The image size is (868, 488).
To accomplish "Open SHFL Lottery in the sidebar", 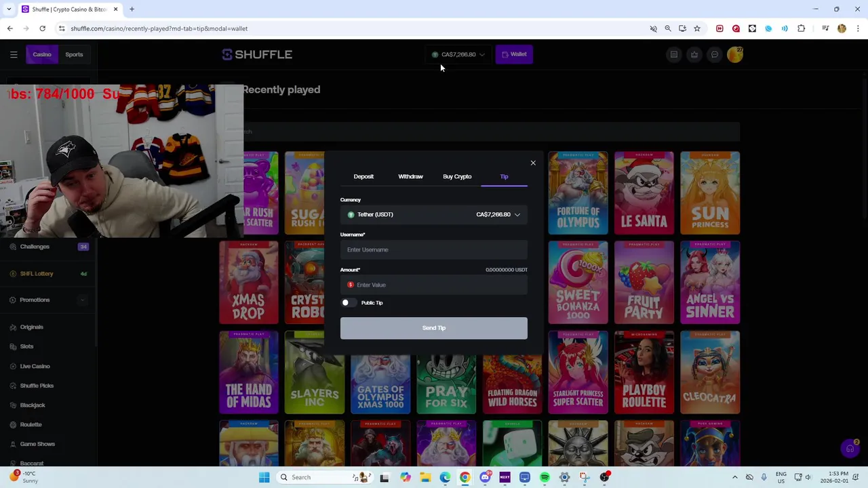I will tap(37, 274).
